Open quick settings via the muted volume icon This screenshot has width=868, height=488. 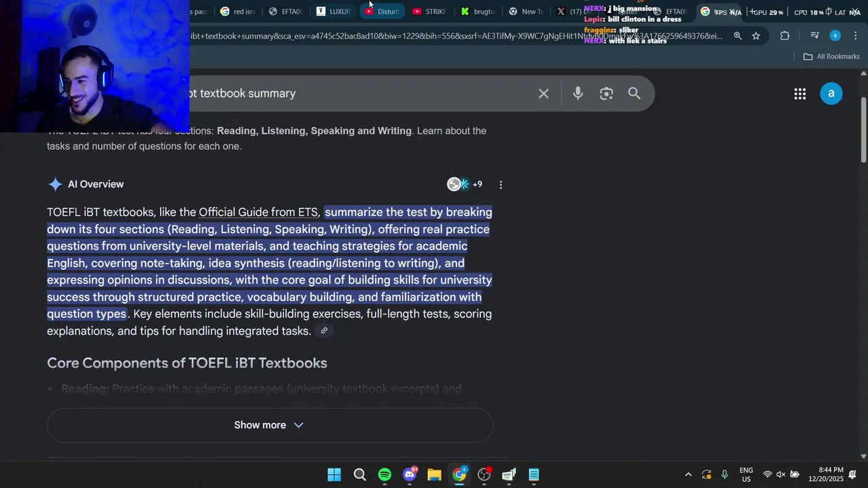click(781, 474)
